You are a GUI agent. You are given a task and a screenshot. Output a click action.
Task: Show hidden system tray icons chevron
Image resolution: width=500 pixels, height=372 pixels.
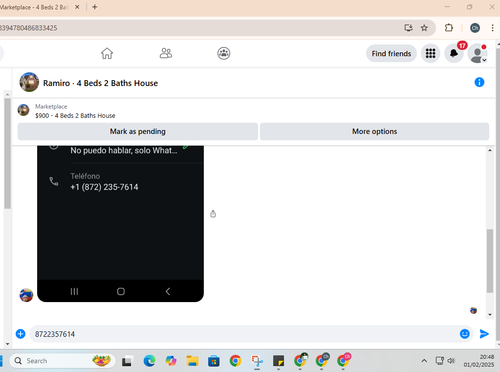point(424,361)
